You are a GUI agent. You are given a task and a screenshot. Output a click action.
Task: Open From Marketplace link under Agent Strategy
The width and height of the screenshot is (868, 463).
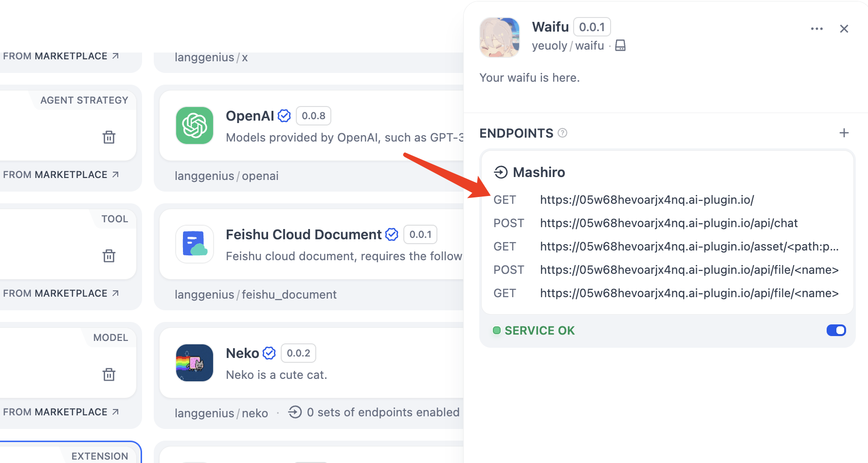pyautogui.click(x=61, y=175)
